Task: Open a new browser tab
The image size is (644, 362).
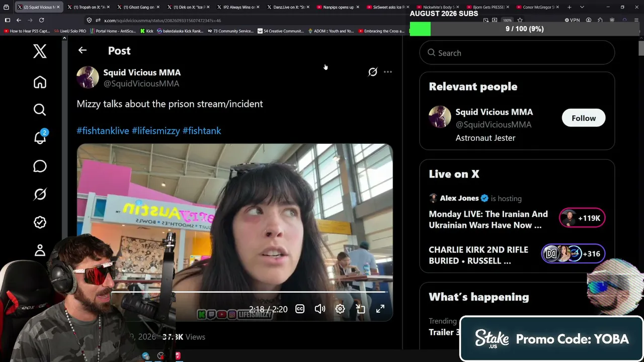Action: click(570, 7)
